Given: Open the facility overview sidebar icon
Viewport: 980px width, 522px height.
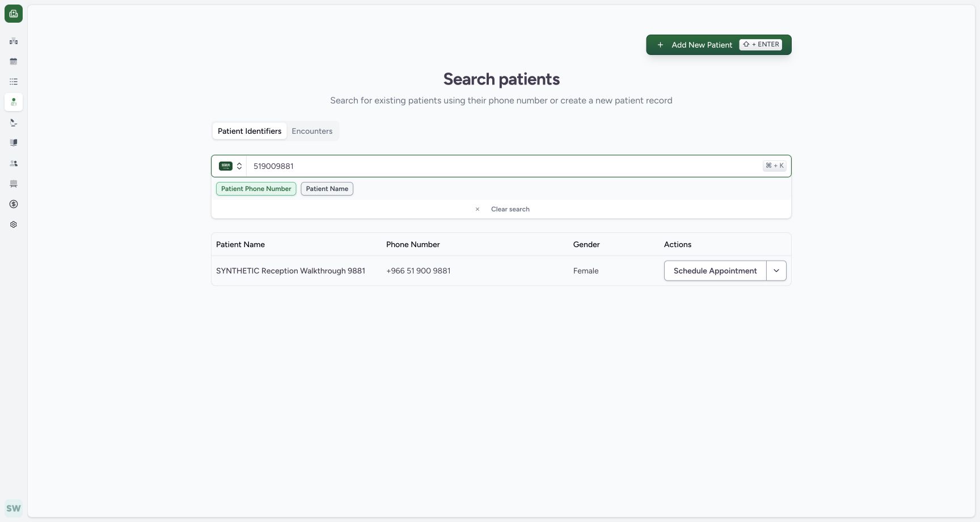Looking at the screenshot, I should click(14, 41).
